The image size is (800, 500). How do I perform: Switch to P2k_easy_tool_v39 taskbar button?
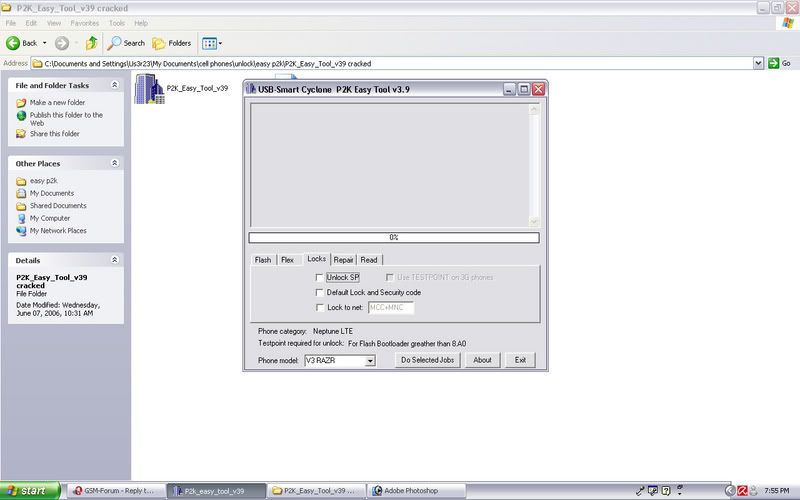click(216, 491)
